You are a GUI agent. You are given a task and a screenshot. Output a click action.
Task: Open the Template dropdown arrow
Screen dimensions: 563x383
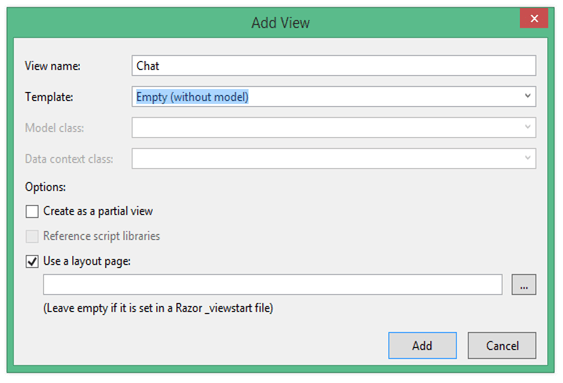coord(527,96)
